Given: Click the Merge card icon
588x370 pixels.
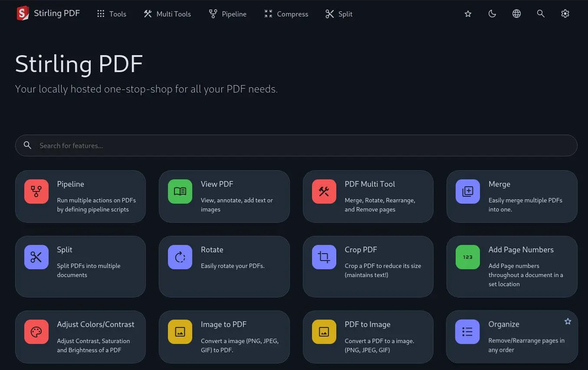Looking at the screenshot, I should [468, 192].
